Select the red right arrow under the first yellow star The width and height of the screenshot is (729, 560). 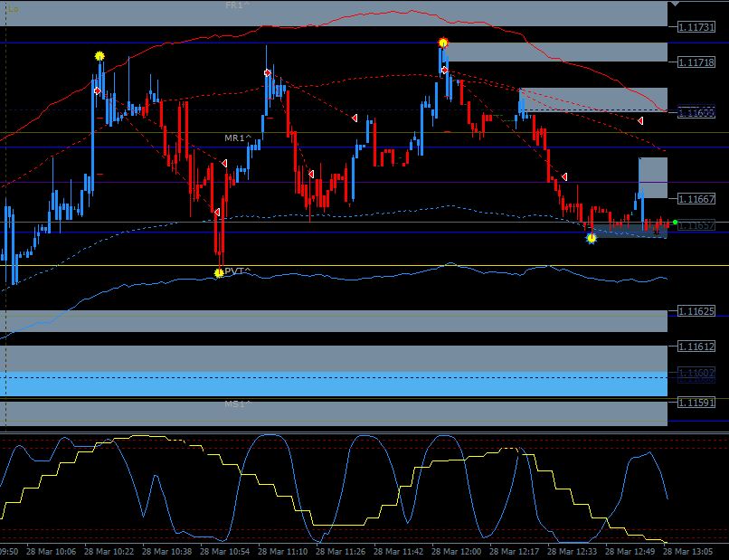pos(97,90)
